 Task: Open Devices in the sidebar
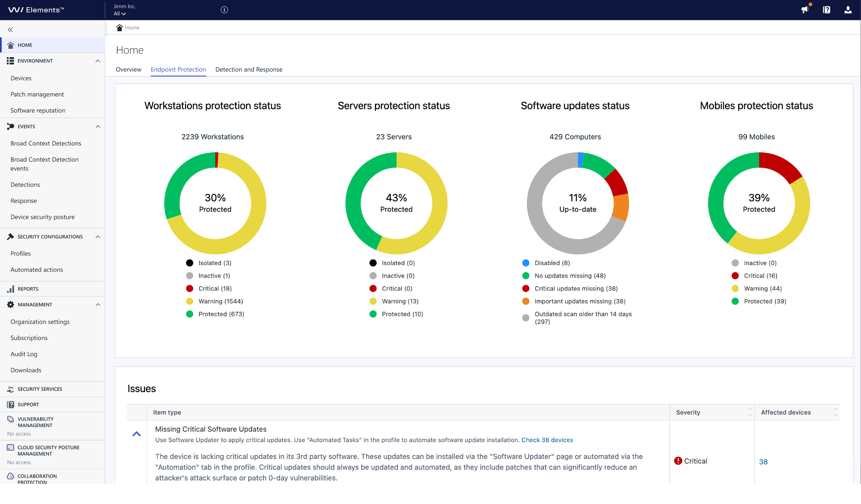click(x=21, y=78)
